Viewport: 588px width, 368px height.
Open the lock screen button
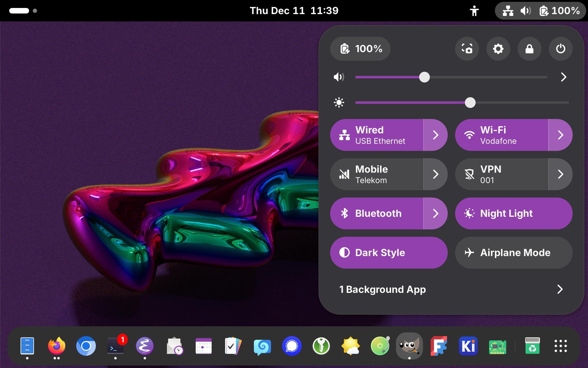(529, 48)
